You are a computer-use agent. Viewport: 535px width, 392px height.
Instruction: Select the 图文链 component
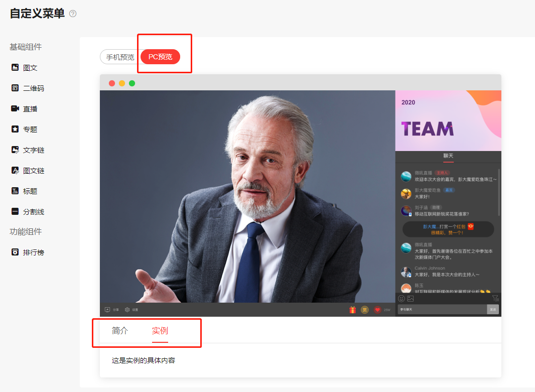pyautogui.click(x=28, y=171)
